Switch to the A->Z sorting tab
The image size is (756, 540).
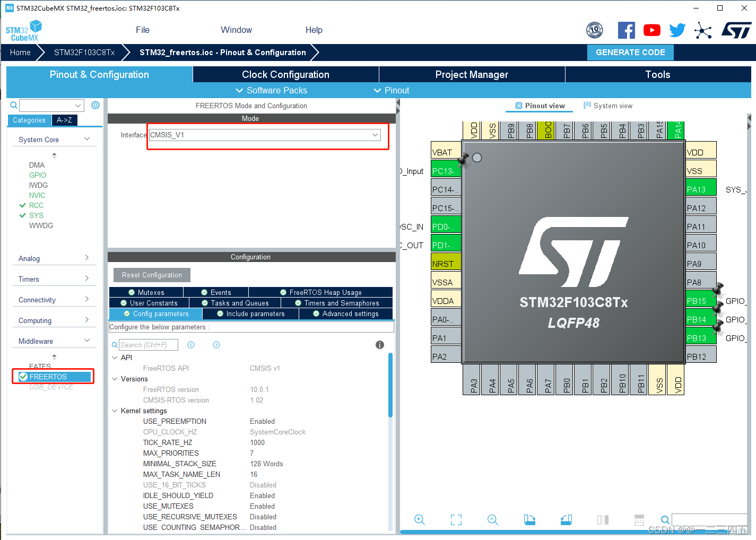65,120
